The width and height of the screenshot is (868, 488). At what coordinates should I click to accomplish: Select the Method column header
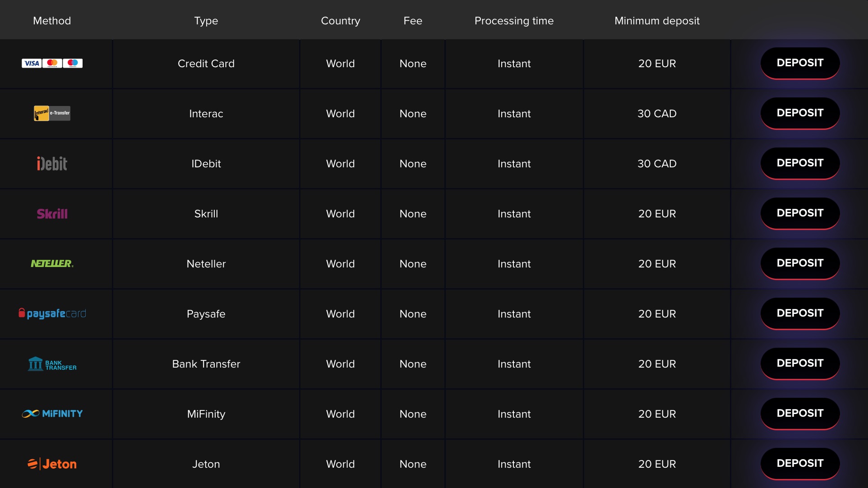[x=51, y=20]
